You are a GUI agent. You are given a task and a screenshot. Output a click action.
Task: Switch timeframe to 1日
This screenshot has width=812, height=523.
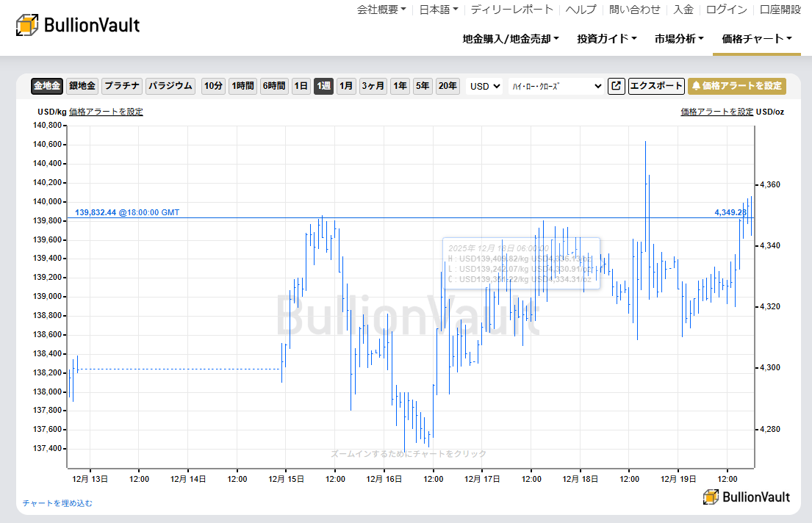[301, 86]
